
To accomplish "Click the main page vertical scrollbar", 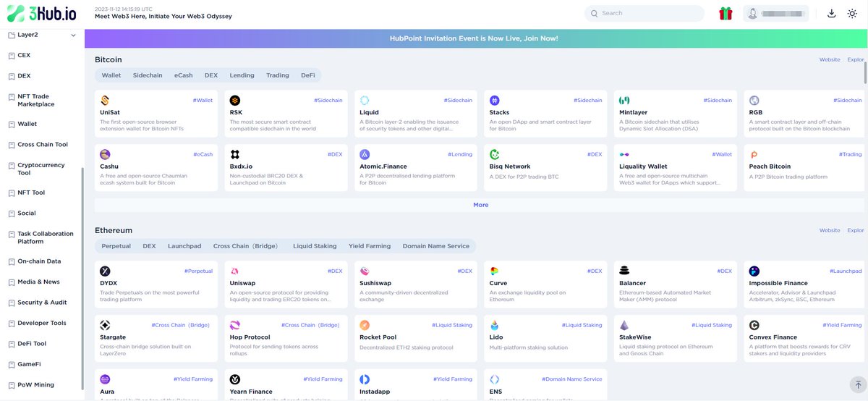I will pyautogui.click(x=866, y=73).
